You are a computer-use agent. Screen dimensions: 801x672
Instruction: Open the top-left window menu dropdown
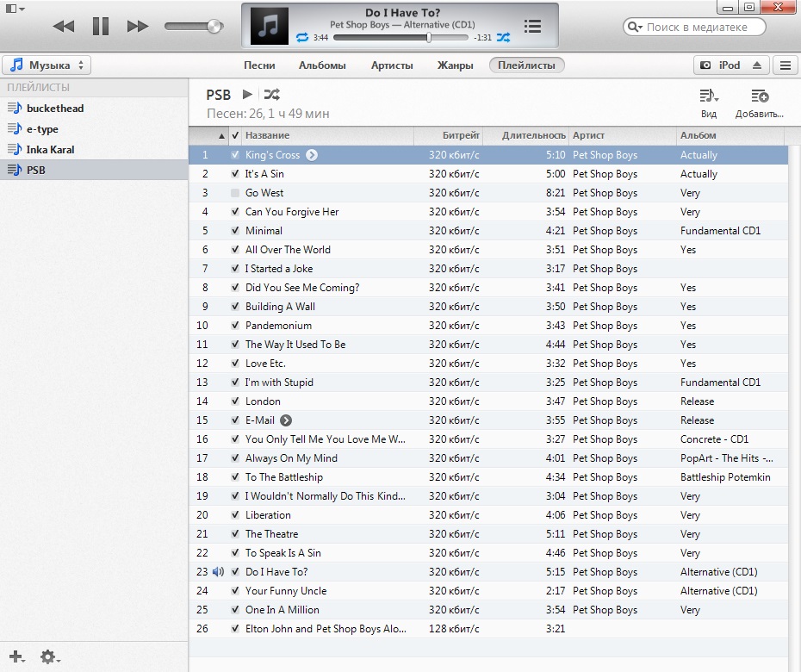(x=15, y=9)
